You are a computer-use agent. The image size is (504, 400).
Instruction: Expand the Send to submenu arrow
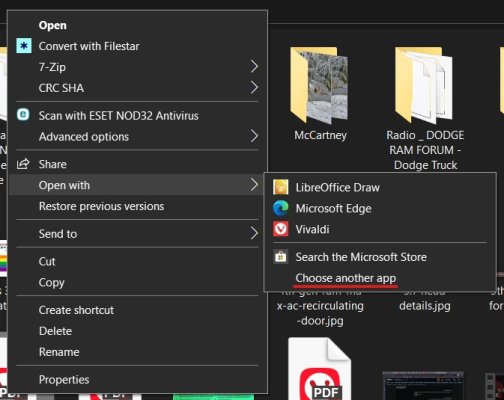pyautogui.click(x=254, y=233)
